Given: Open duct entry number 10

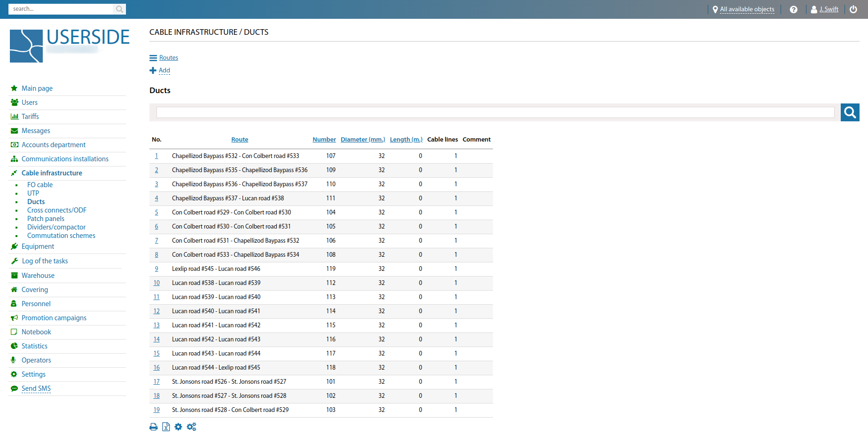Looking at the screenshot, I should click(156, 283).
